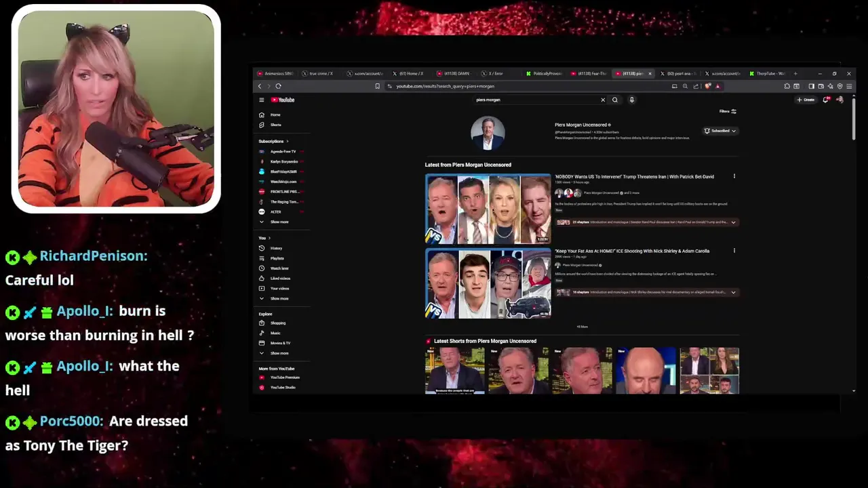868x488 pixels.
Task: Expand the 16 chapters row
Action: click(x=646, y=292)
